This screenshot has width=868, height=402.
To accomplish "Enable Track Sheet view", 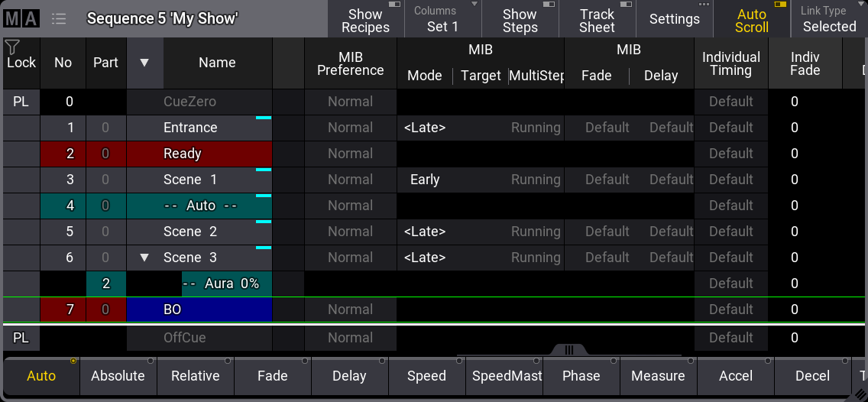I will pos(597,20).
